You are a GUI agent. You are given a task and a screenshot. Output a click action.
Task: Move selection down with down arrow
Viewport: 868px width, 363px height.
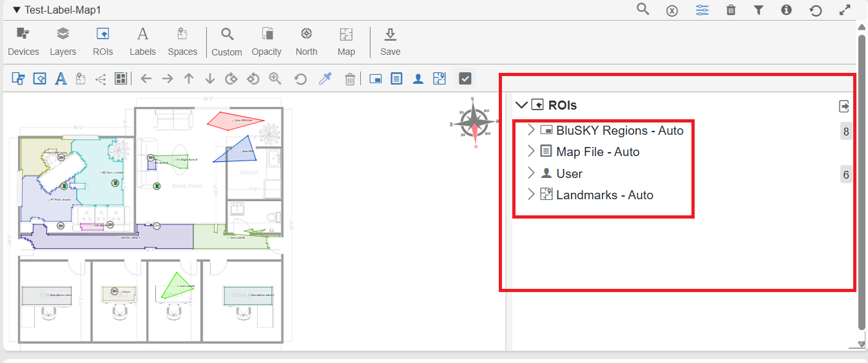click(x=210, y=79)
